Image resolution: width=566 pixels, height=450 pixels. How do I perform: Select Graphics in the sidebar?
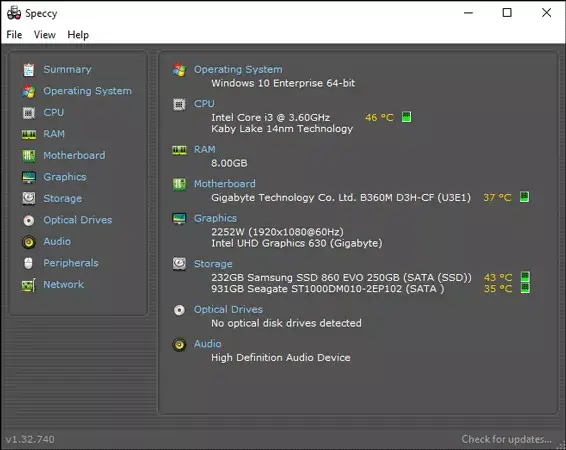point(65,177)
